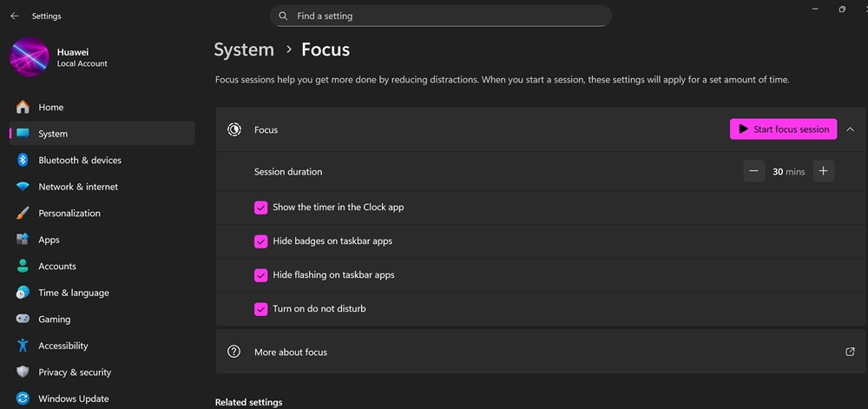Open Personalization paintbrush icon
Image resolution: width=868 pixels, height=409 pixels.
23,213
